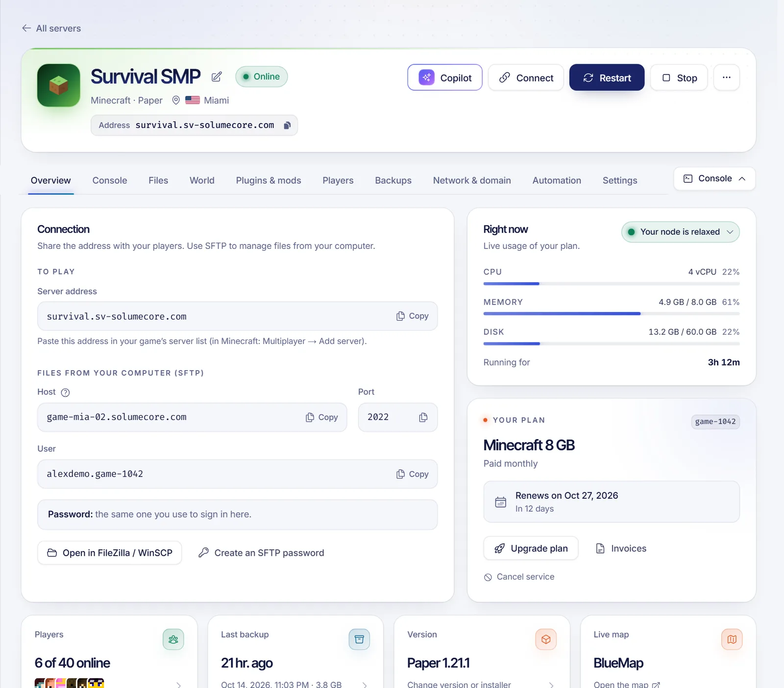Image resolution: width=784 pixels, height=688 pixels.
Task: Go to the Plugins & mods tab
Action: [x=269, y=180]
